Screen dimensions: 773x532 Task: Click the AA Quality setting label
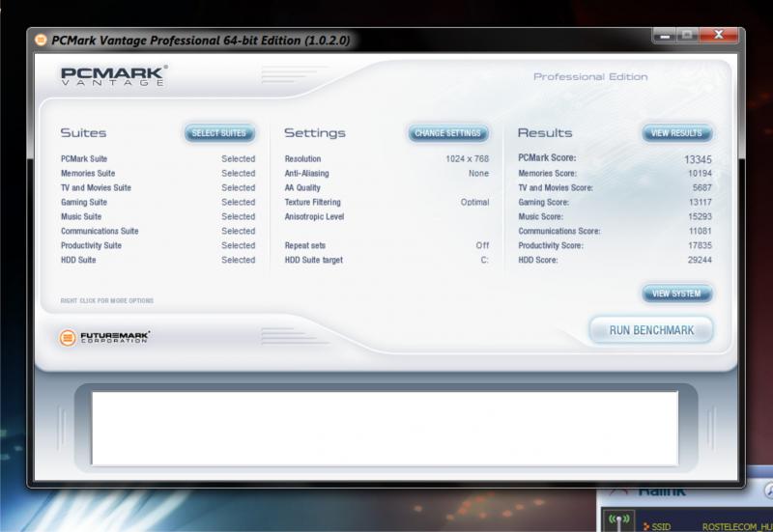click(x=302, y=187)
